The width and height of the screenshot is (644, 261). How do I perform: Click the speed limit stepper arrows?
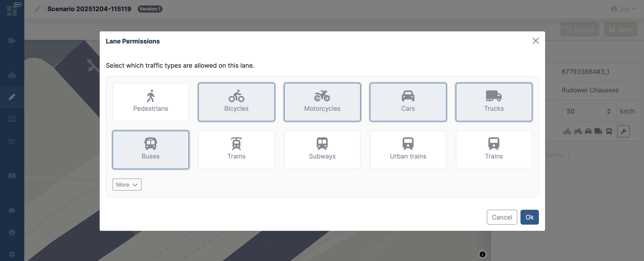pyautogui.click(x=609, y=111)
